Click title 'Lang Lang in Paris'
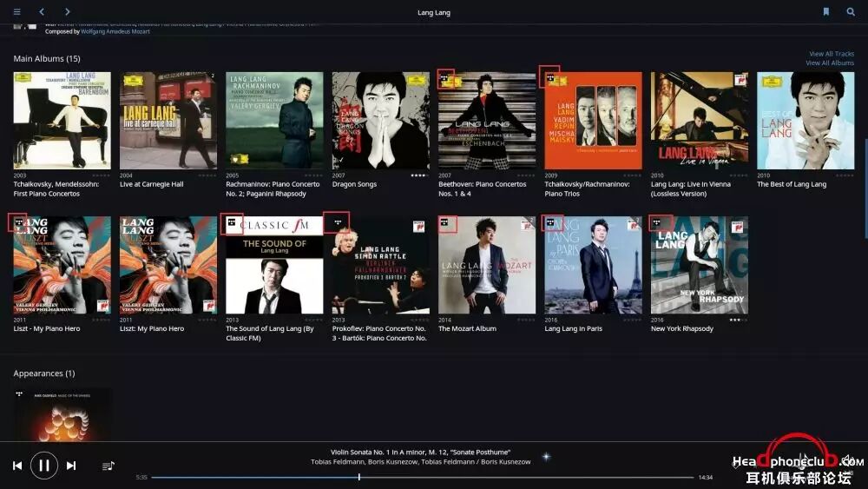The width and height of the screenshot is (868, 489). (x=574, y=328)
